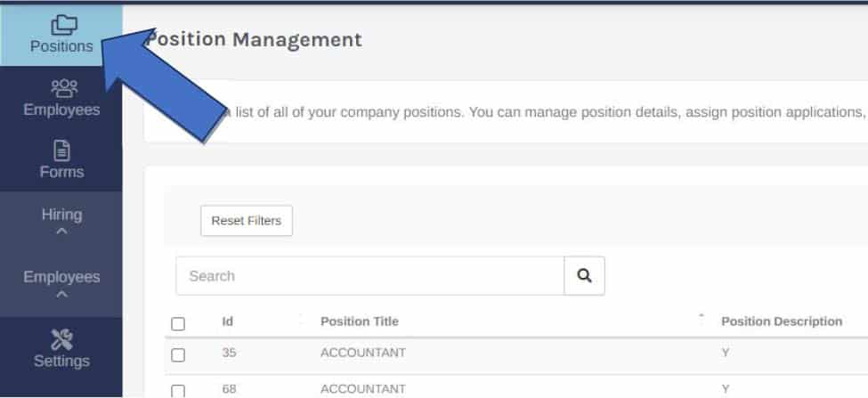This screenshot has height=398, width=868.
Task: Select the first ACCOUNTANT position title row
Action: (x=363, y=353)
